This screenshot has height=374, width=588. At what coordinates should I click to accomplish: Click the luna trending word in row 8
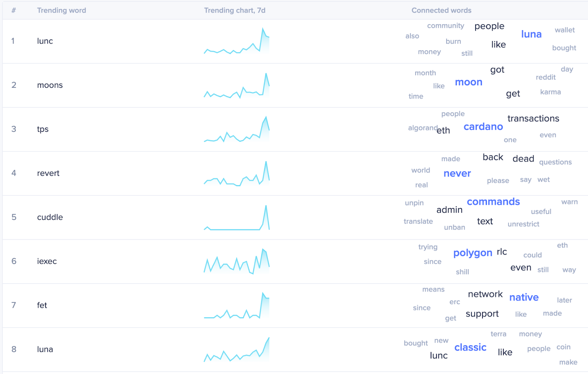tap(45, 349)
